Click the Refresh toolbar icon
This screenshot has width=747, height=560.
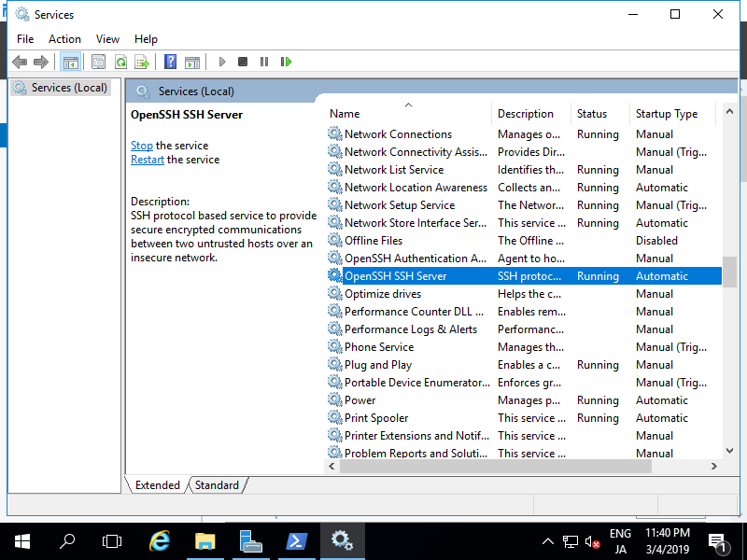(120, 62)
